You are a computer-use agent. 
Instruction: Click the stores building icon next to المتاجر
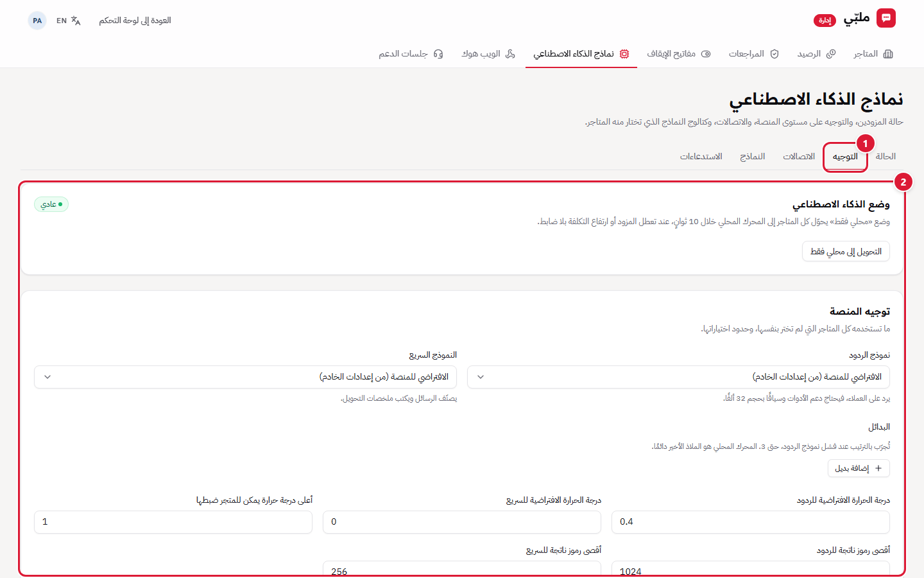pyautogui.click(x=888, y=54)
